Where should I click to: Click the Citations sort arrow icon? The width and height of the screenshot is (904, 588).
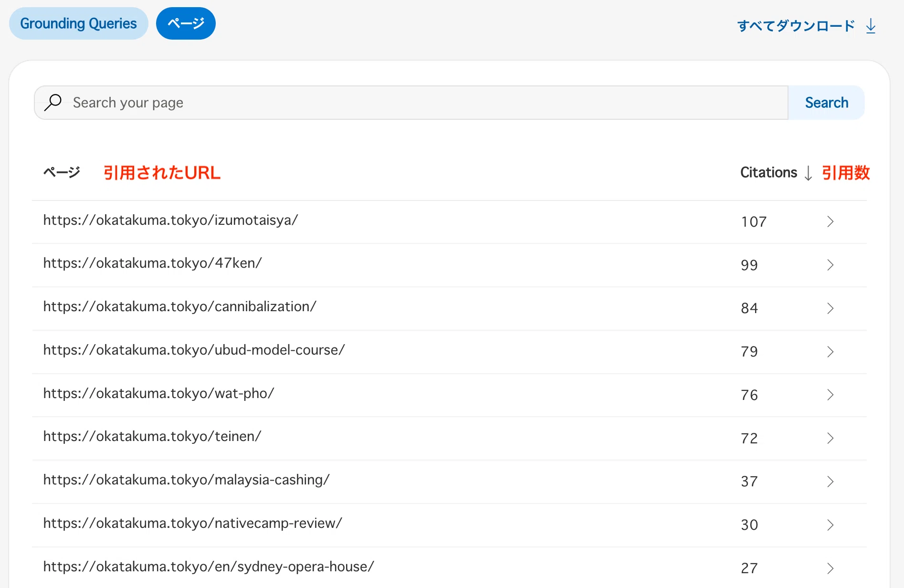[808, 173]
